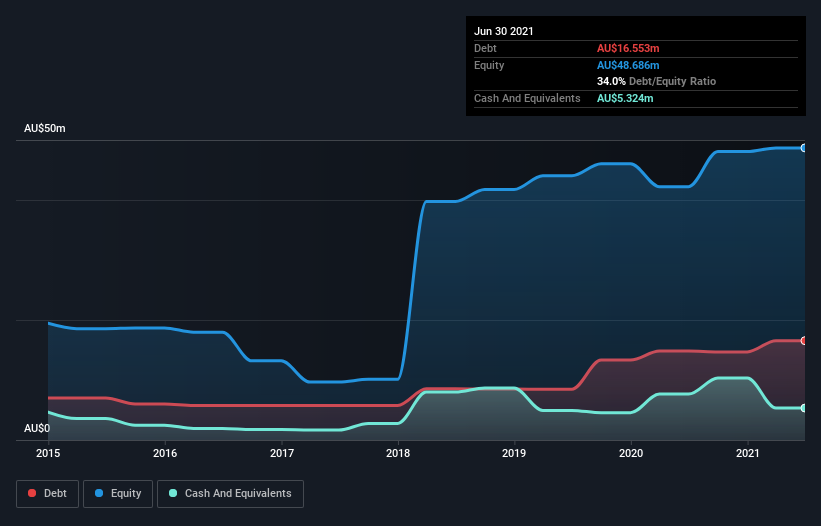Click the AU$5.324m cash value
The width and height of the screenshot is (821, 526).
click(x=625, y=98)
